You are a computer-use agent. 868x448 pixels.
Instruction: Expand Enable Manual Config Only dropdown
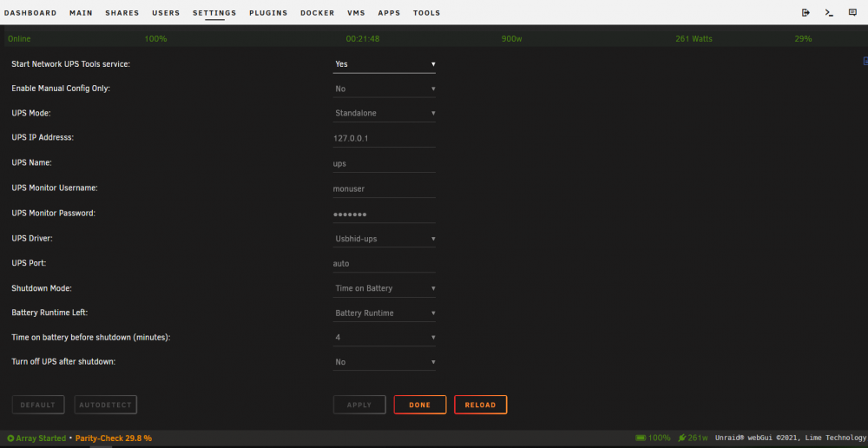click(x=385, y=89)
